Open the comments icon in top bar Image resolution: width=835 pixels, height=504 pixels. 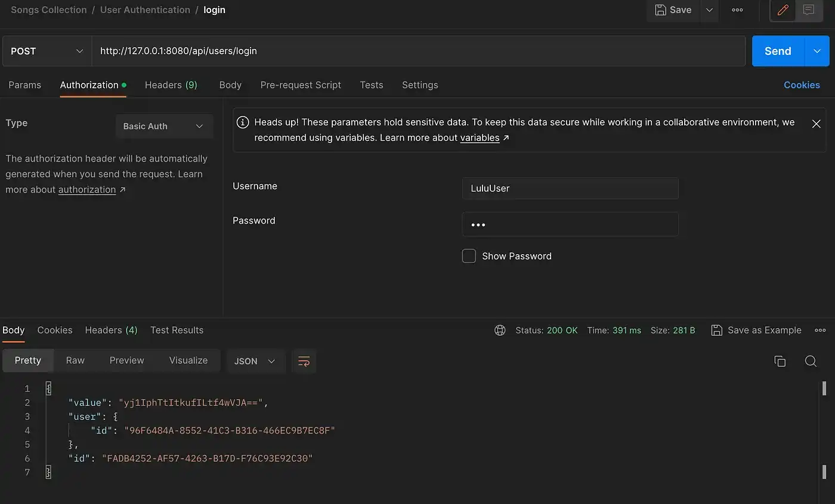pyautogui.click(x=809, y=10)
